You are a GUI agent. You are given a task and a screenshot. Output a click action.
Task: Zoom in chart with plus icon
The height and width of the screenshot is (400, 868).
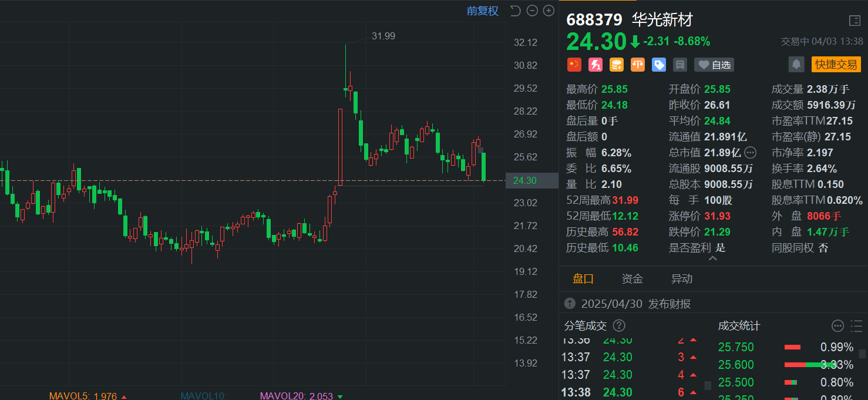(549, 11)
